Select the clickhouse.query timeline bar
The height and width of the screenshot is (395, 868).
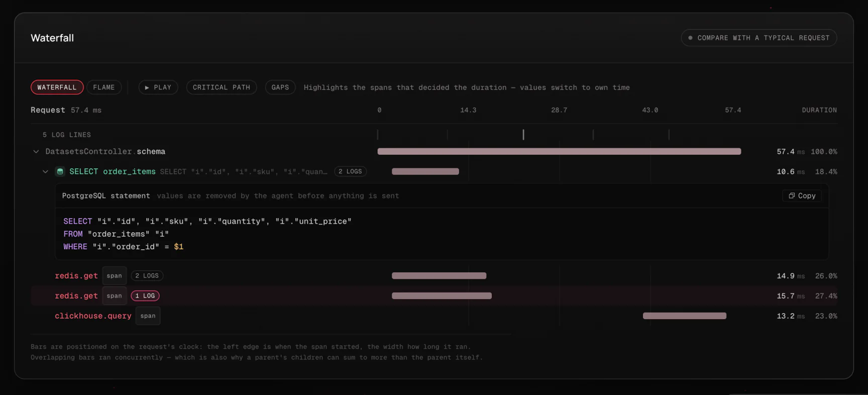click(x=685, y=316)
